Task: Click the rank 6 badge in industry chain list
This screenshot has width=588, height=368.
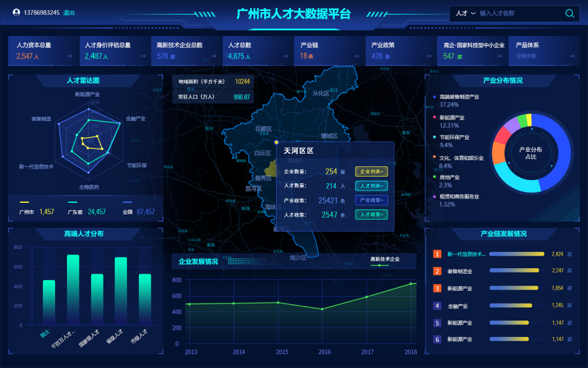Action: click(x=437, y=340)
